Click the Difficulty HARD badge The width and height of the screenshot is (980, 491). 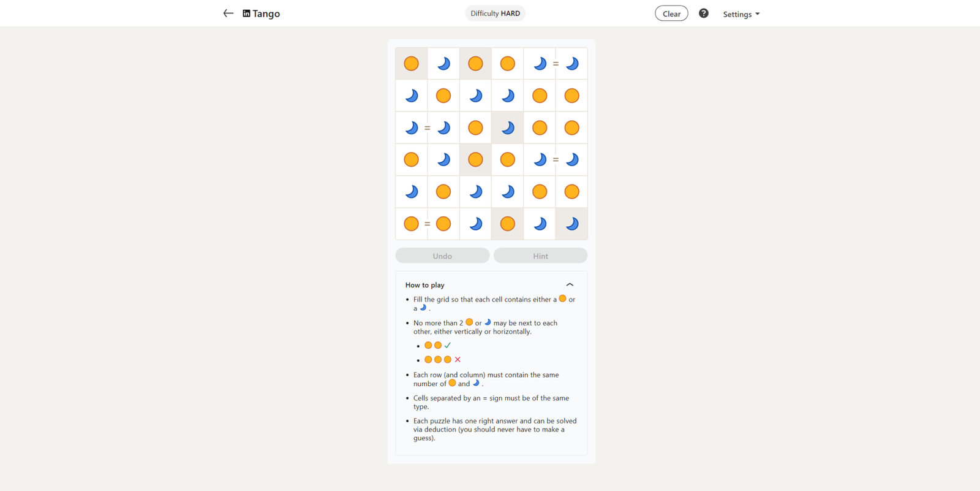tap(495, 13)
